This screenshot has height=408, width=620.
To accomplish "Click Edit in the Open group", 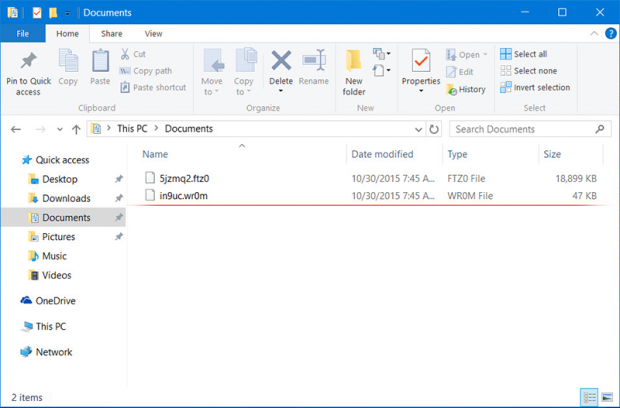I will [460, 72].
